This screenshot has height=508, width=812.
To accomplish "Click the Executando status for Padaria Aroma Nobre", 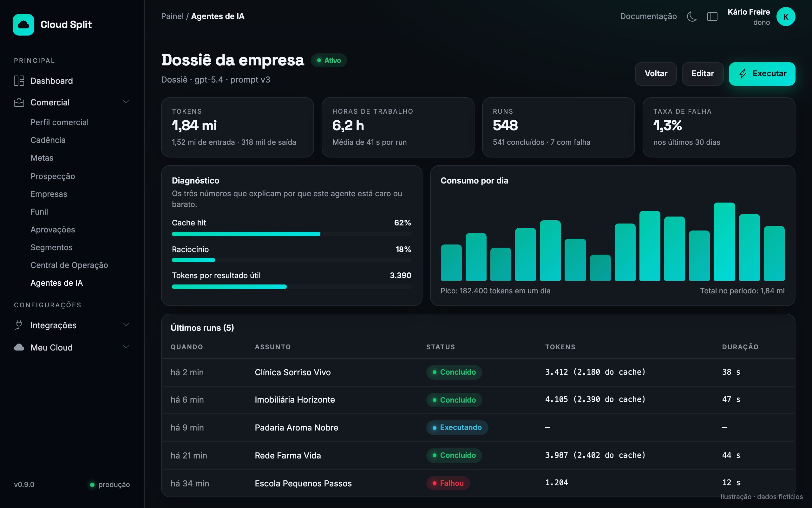I will (x=457, y=428).
